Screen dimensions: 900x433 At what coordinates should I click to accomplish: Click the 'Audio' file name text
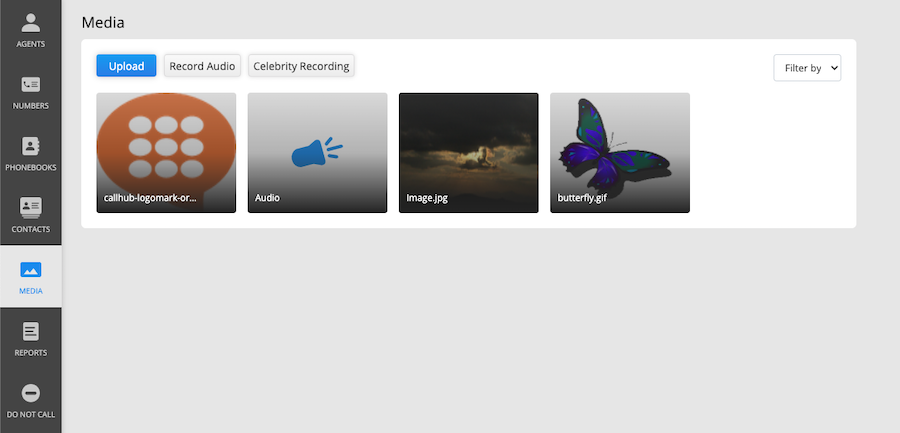click(x=267, y=198)
